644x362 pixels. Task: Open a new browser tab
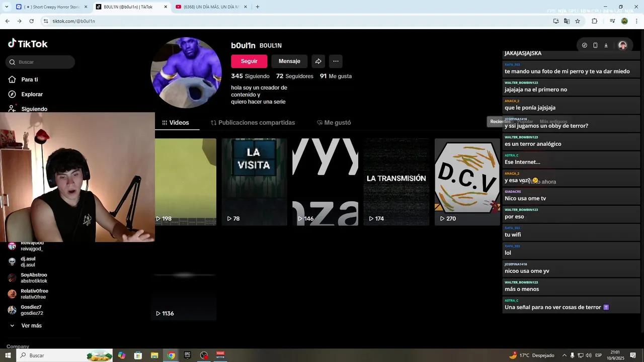click(x=258, y=7)
